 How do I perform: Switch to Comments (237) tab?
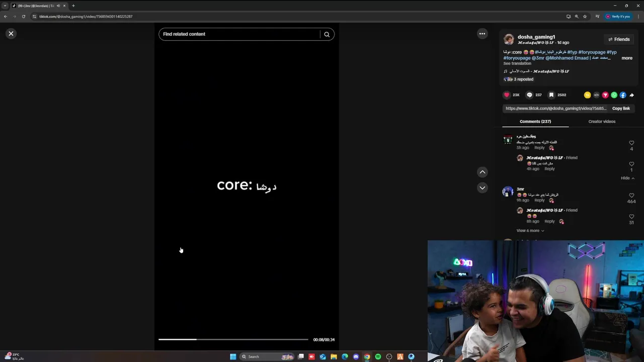pyautogui.click(x=535, y=121)
